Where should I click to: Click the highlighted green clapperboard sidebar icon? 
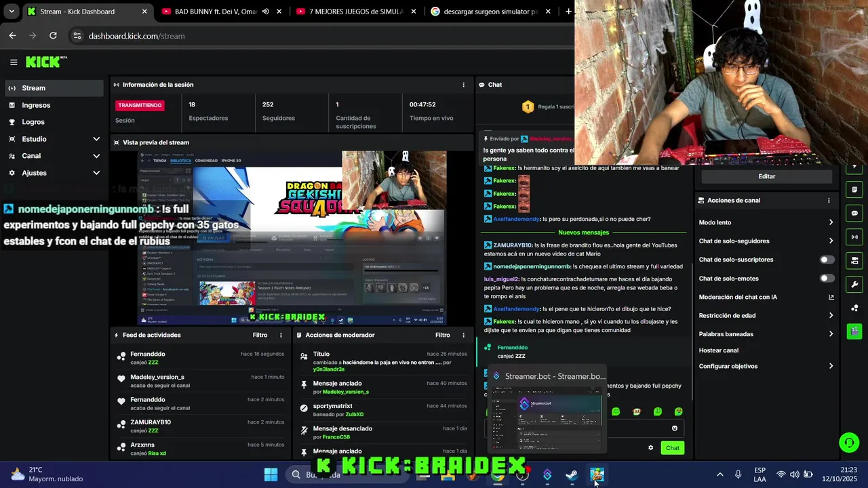(x=854, y=331)
